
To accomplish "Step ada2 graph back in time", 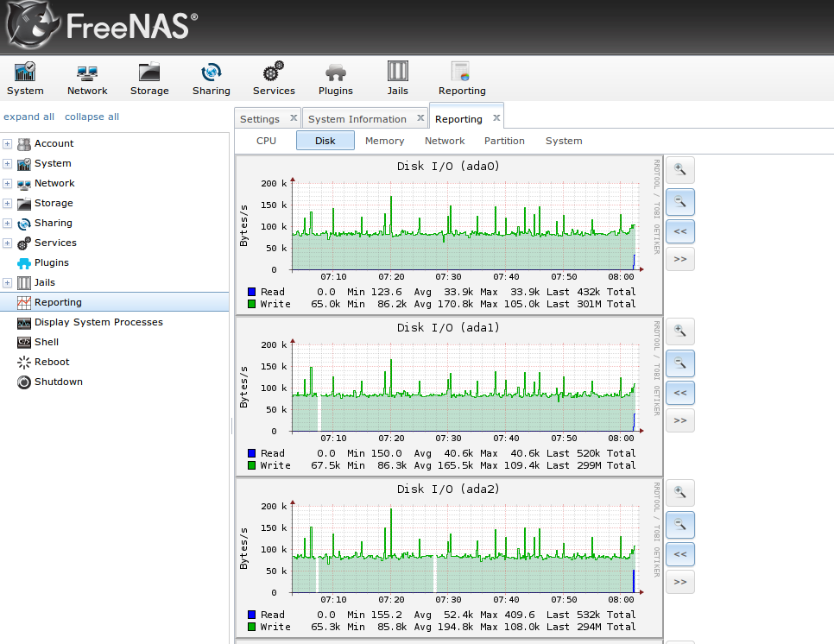I will tap(680, 554).
